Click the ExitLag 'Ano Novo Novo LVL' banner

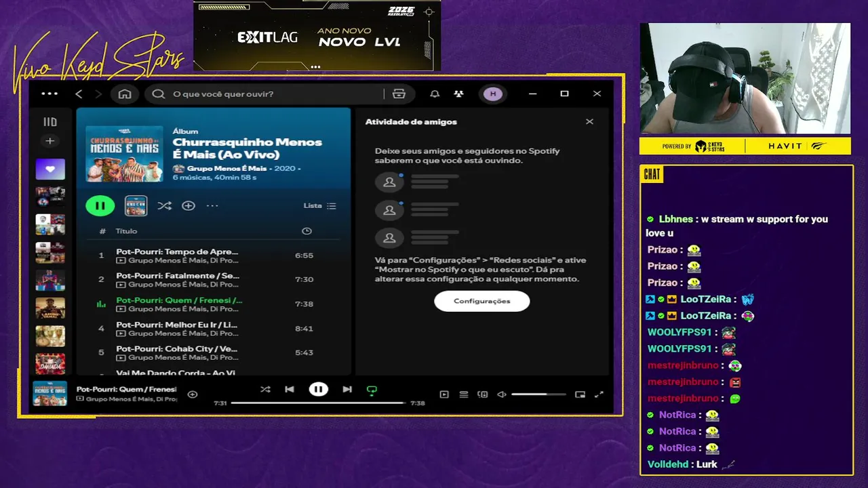tap(317, 36)
